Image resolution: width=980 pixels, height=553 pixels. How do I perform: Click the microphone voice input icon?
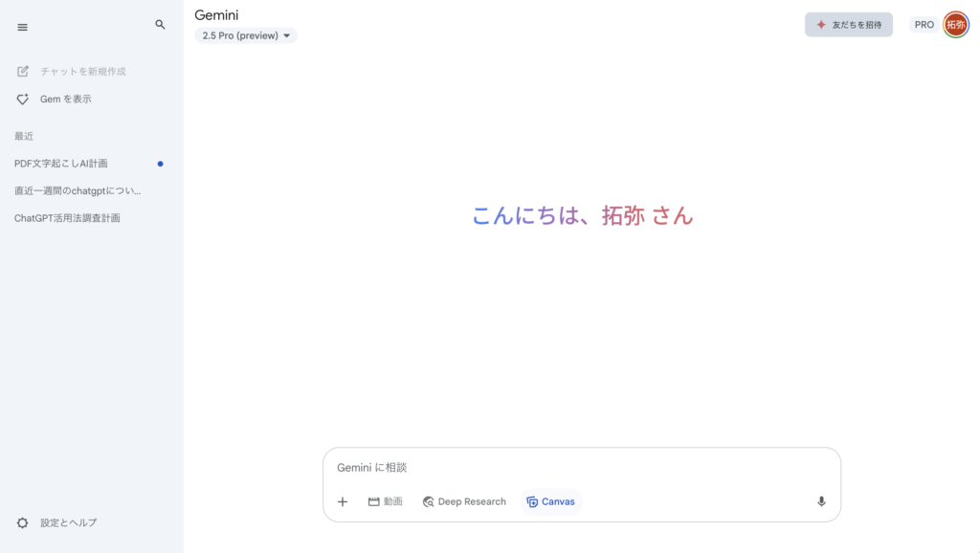coord(821,501)
